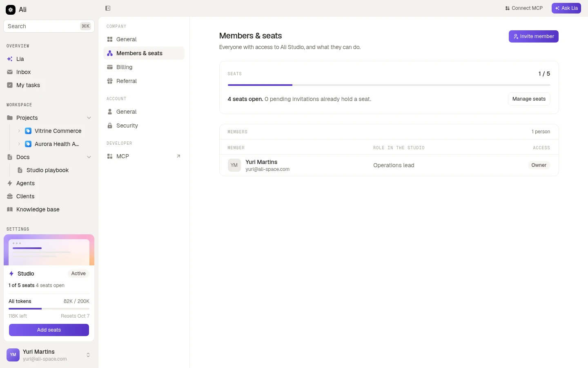Viewport: 588px width, 368px height.
Task: Click the Studio plan preview thumbnail
Action: tap(49, 250)
